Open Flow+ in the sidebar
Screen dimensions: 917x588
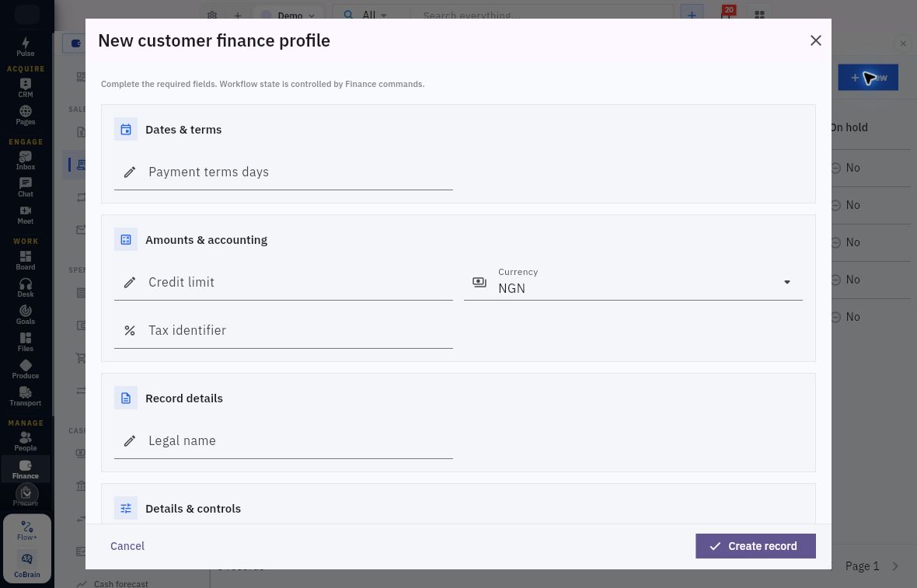27,531
